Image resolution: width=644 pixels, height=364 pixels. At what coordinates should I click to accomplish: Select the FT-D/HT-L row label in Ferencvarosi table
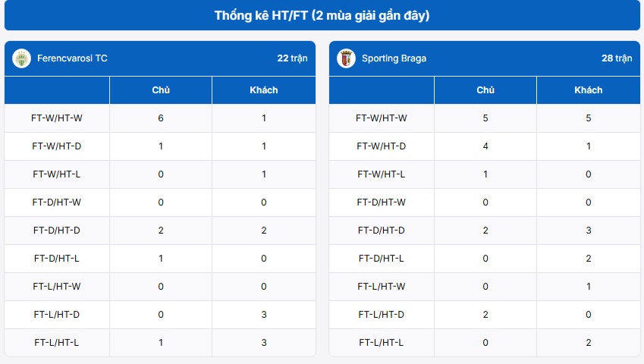click(x=57, y=258)
